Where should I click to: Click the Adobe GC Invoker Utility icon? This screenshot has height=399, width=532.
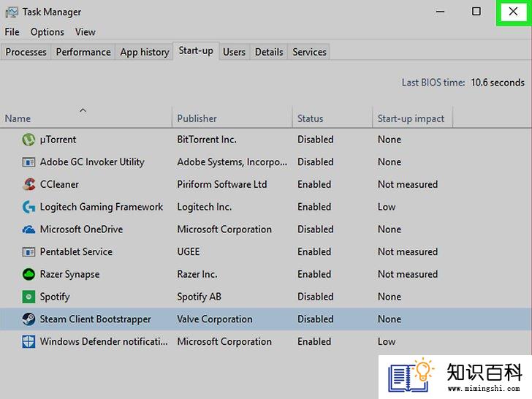28,162
